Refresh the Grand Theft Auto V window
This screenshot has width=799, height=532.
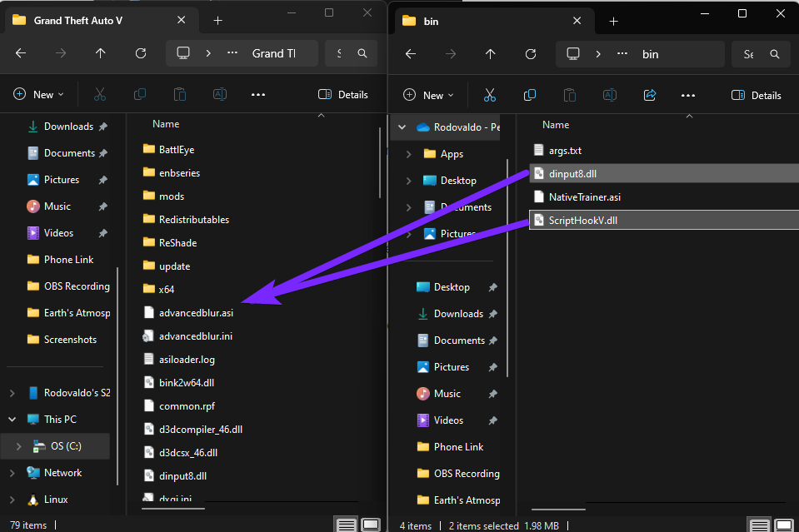click(x=141, y=53)
